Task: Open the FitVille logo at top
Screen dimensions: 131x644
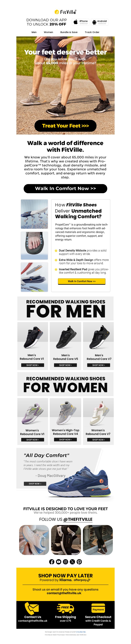Action: [65, 12]
